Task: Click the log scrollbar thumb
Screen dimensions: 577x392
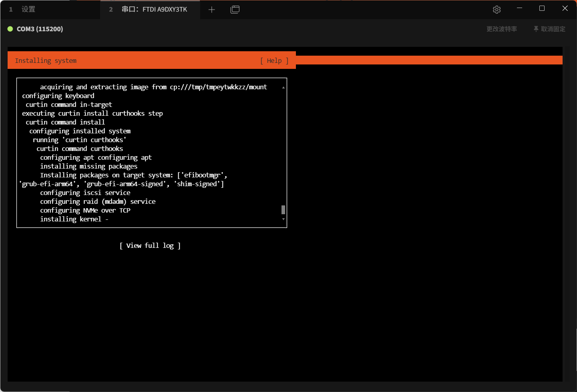Action: click(283, 210)
